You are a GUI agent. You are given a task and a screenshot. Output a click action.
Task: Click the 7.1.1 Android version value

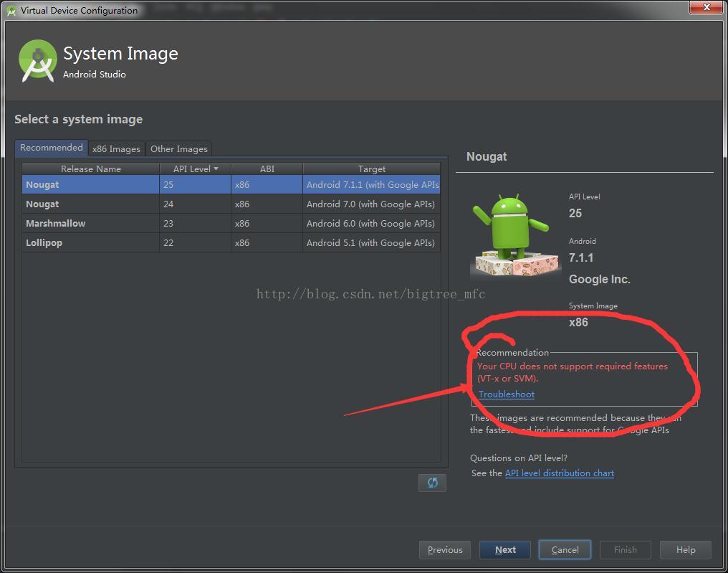point(581,258)
